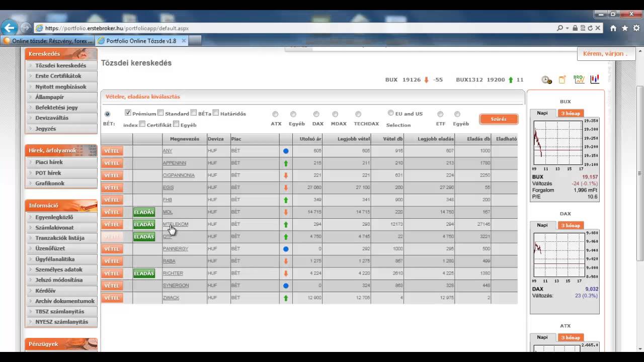Click the green up arrow on APPENINN row
Screen dimensions: 644x362
pyautogui.click(x=286, y=163)
